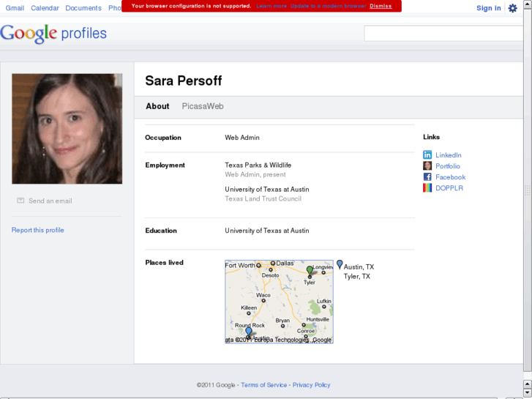Click the Texas Parks & Wildlife text
This screenshot has width=532, height=399.
(258, 165)
